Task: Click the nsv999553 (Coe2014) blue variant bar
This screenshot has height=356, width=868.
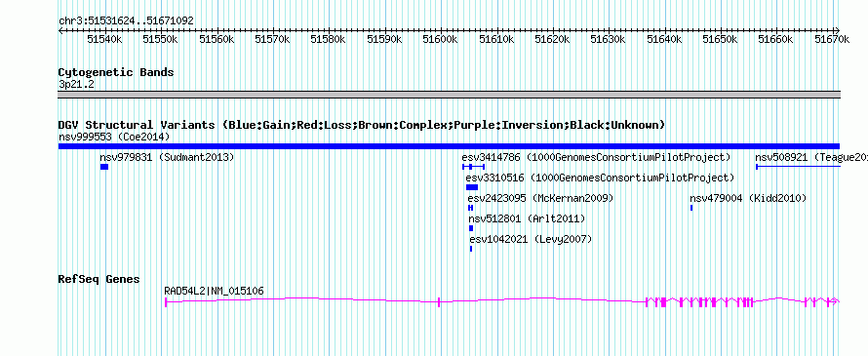Action: pyautogui.click(x=449, y=146)
